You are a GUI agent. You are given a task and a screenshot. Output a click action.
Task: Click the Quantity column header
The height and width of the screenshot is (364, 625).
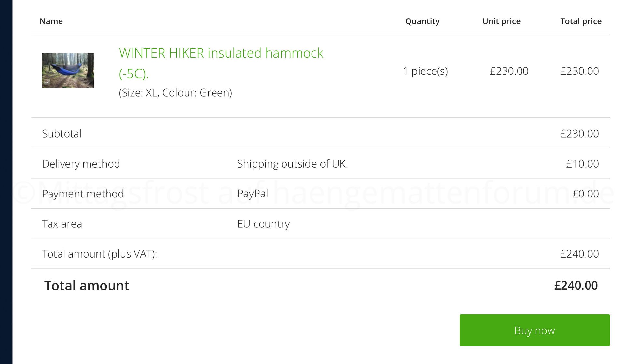[422, 21]
